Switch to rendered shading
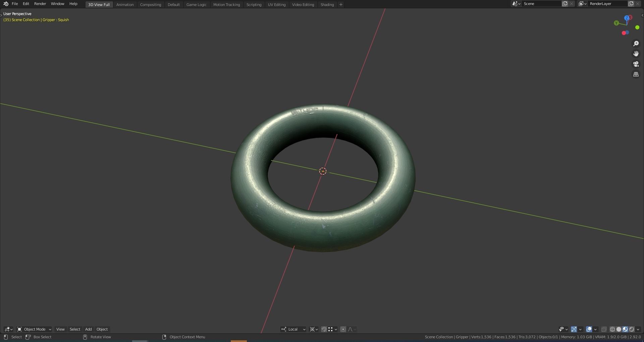 [632, 329]
